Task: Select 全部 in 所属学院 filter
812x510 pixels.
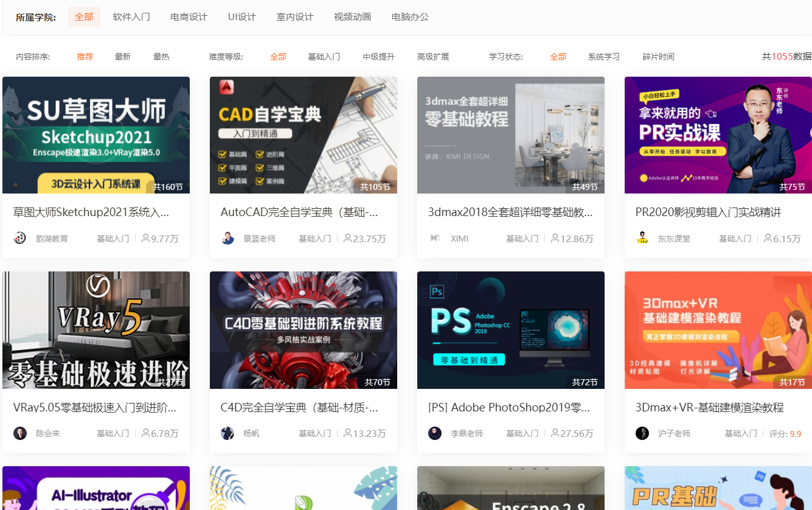Action: 84,17
